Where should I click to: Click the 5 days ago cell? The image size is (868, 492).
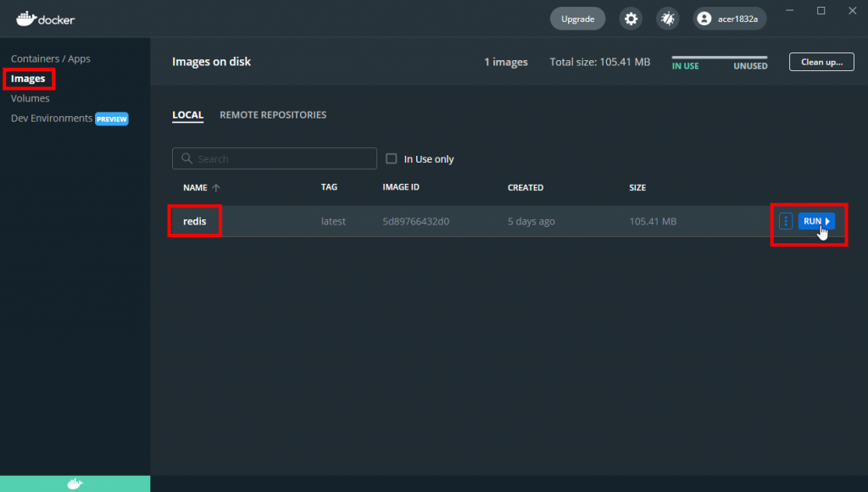[531, 221]
